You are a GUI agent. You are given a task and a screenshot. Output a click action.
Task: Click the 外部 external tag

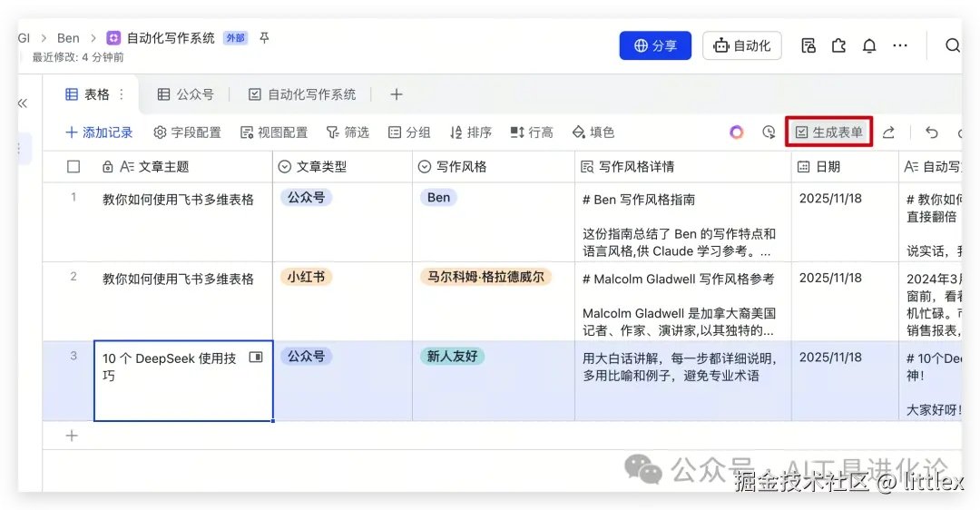(236, 38)
